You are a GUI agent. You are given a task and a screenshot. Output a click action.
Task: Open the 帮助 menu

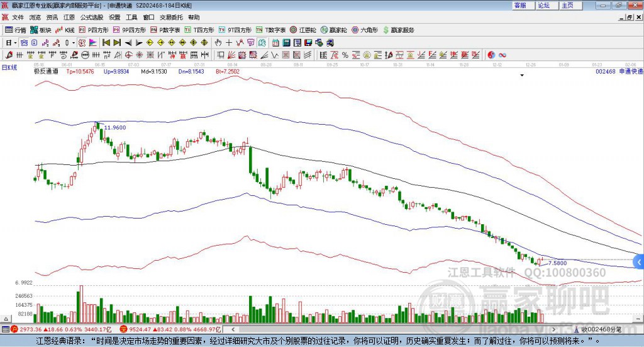(x=194, y=17)
